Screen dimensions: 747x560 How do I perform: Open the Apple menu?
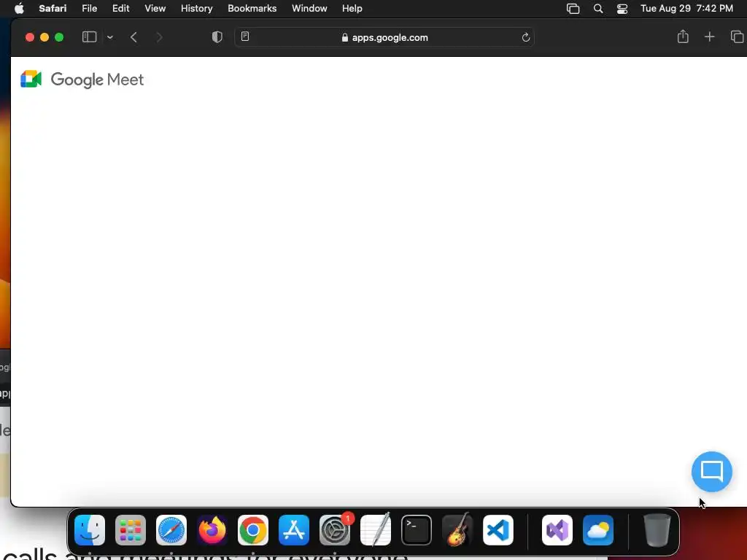tap(19, 8)
